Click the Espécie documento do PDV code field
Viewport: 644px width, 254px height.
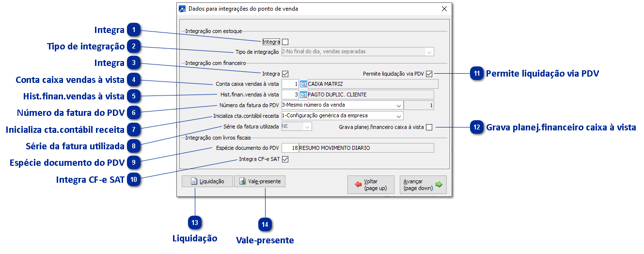pos(290,148)
